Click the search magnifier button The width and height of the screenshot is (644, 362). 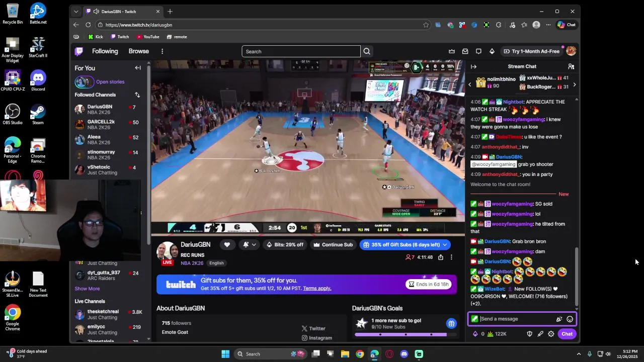coord(367,51)
